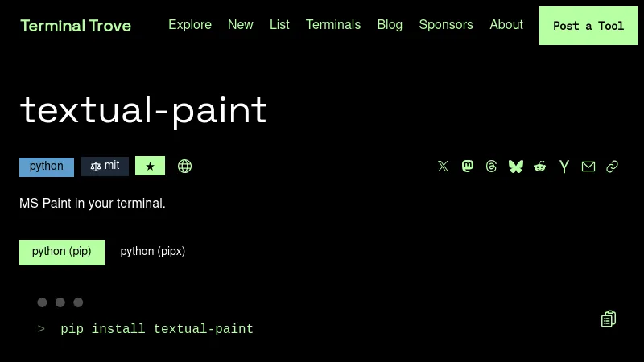Image resolution: width=644 pixels, height=362 pixels.
Task: Open the Terminal Trove home logo
Action: [x=76, y=26]
